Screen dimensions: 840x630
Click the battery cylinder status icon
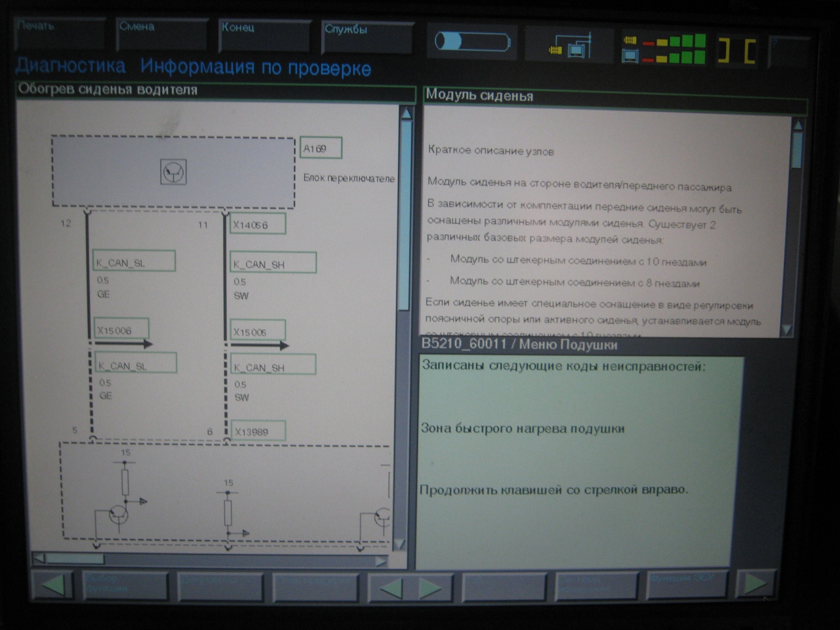[472, 42]
